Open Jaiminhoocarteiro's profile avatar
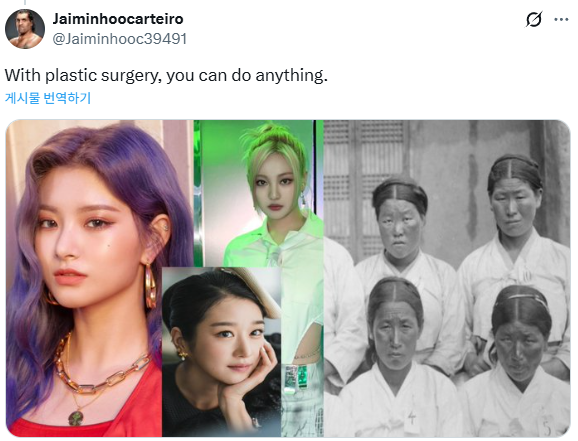The image size is (578, 441). (x=25, y=29)
